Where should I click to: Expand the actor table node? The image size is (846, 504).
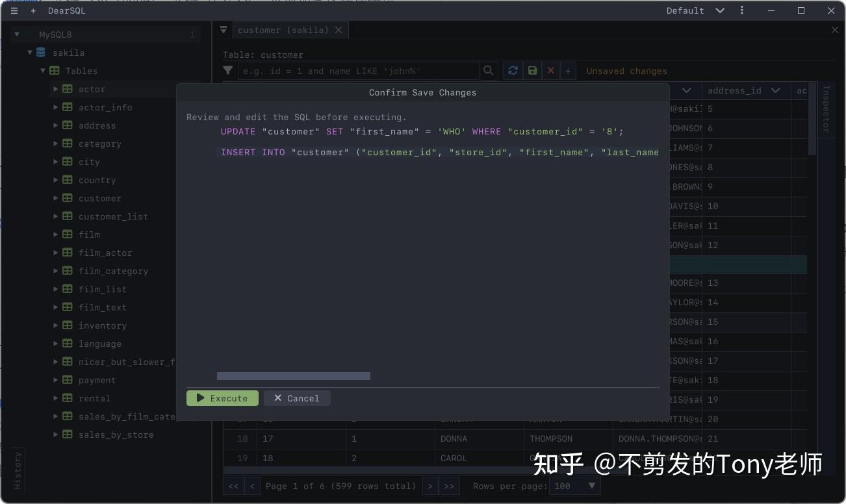coord(56,89)
